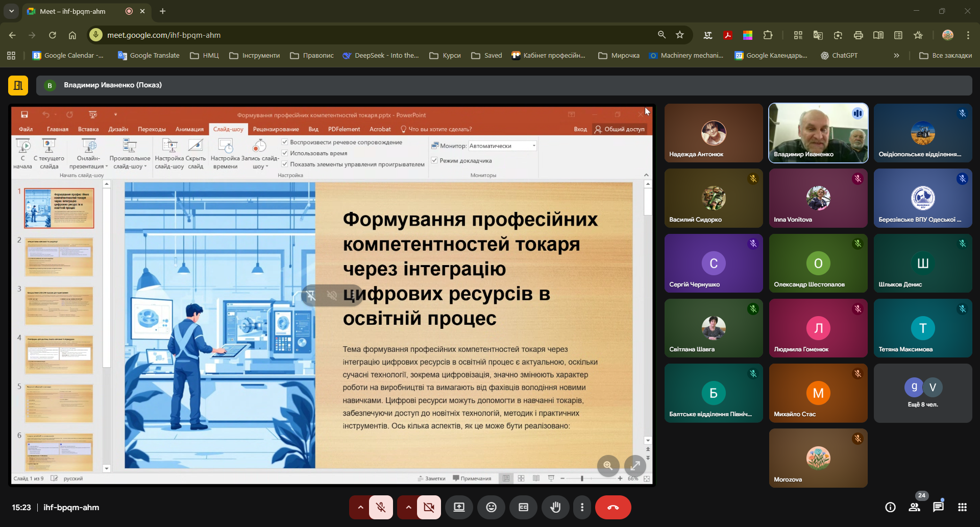Show the participants list icon
The width and height of the screenshot is (980, 527).
[914, 507]
